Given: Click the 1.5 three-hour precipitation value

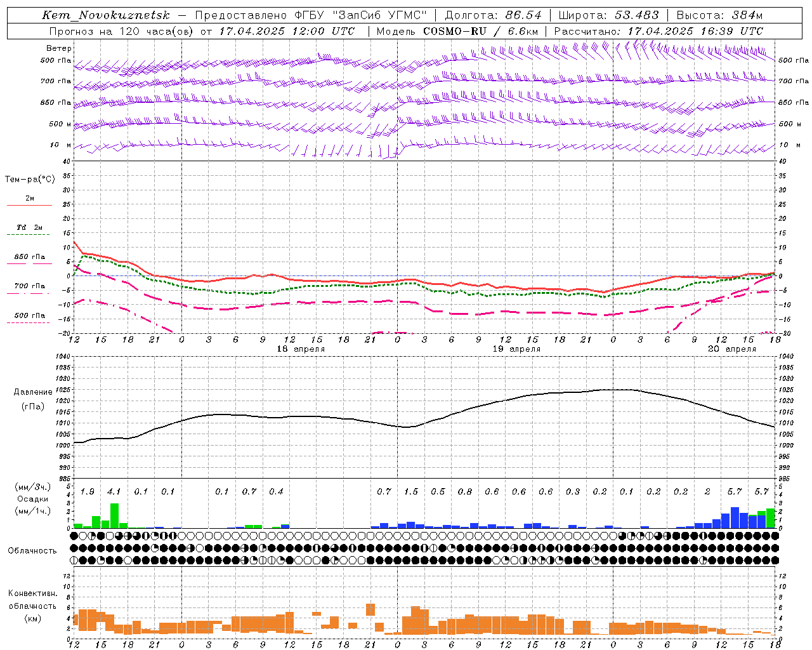Looking at the screenshot, I should tap(411, 491).
